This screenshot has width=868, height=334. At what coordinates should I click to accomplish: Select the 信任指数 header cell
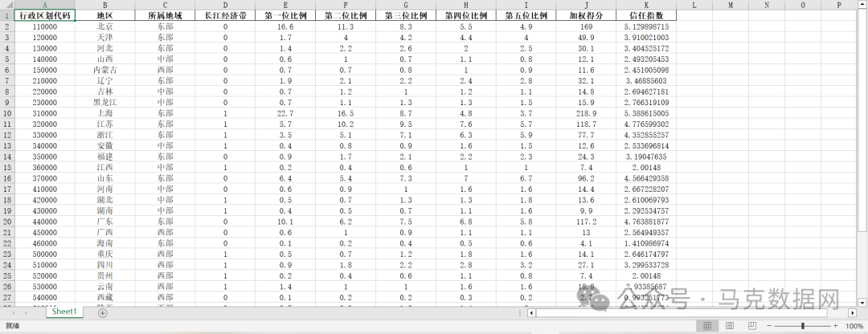point(646,15)
